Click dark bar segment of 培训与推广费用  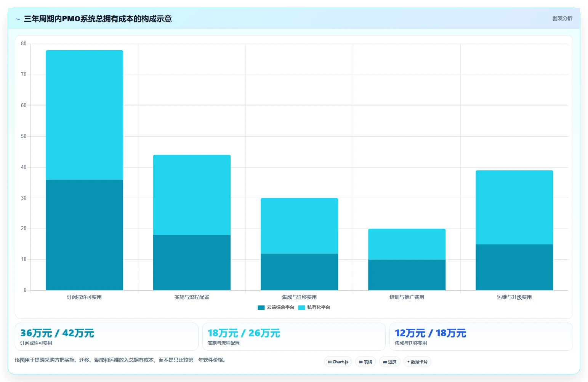(x=407, y=275)
